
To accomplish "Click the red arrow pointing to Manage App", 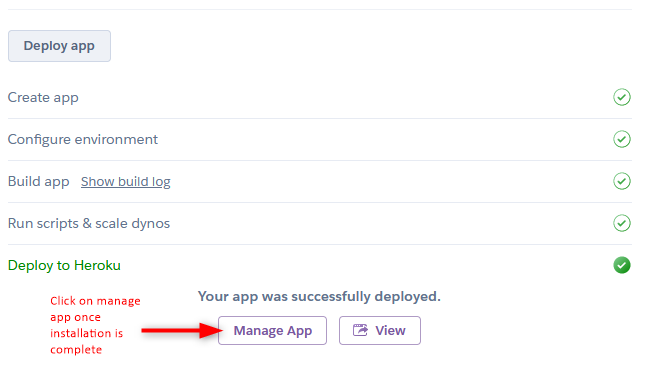I will 182,331.
